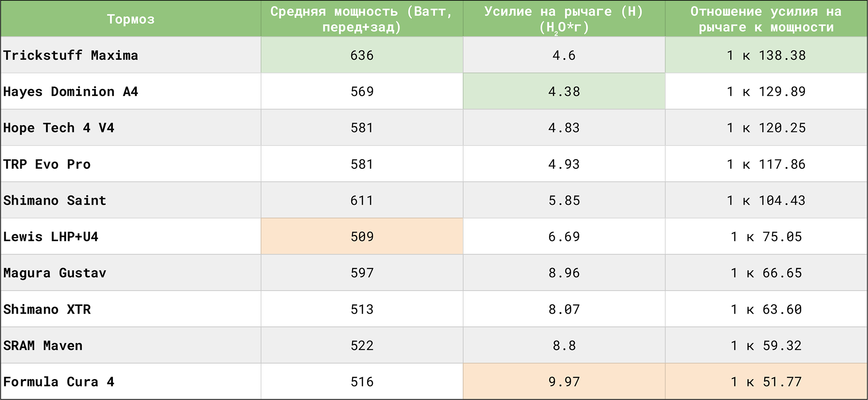Select the Formula Cura 4 name cell
The image size is (868, 400).
59,382
